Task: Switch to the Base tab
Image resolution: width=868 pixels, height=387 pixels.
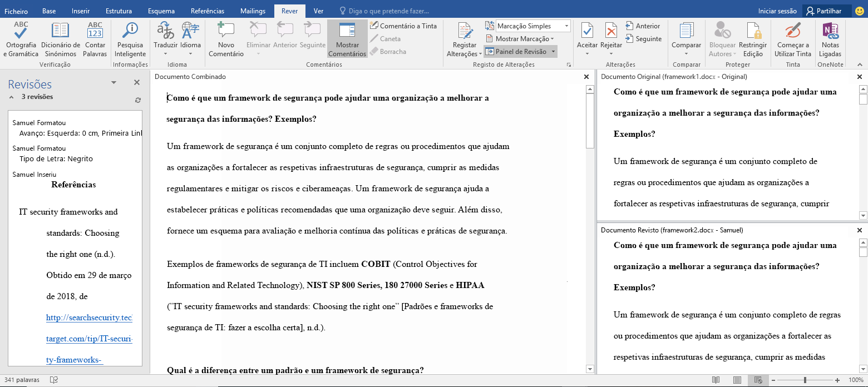Action: (49, 11)
